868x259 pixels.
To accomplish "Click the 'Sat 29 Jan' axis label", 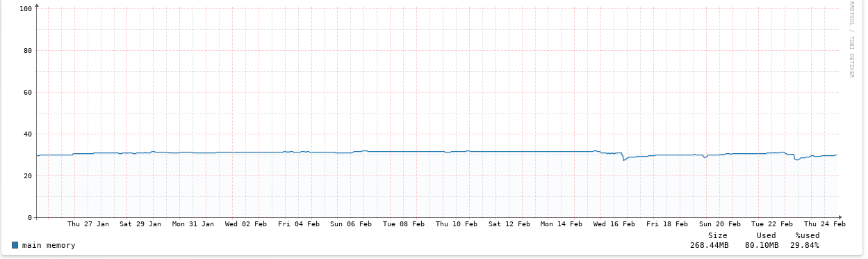I will coord(140,224).
